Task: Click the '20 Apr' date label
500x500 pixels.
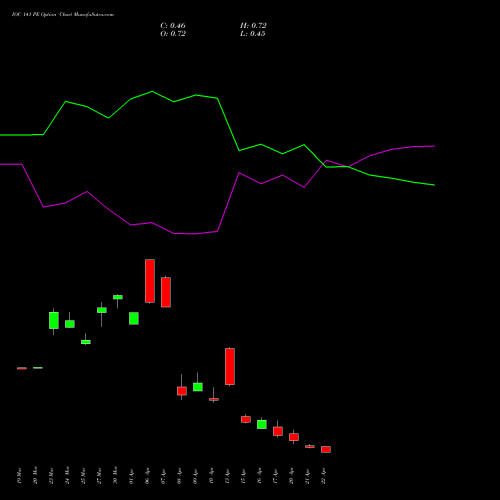Action: [291, 476]
